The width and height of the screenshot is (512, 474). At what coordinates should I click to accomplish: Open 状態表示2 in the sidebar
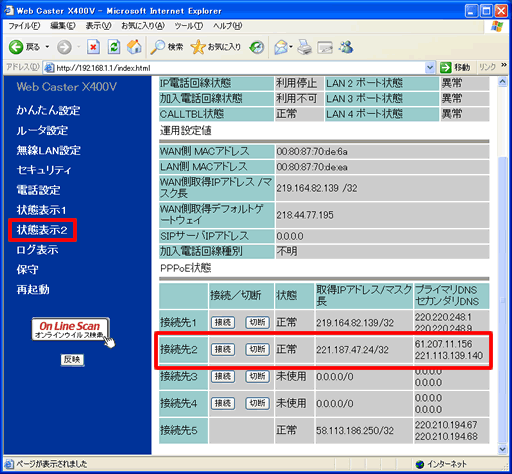42,230
